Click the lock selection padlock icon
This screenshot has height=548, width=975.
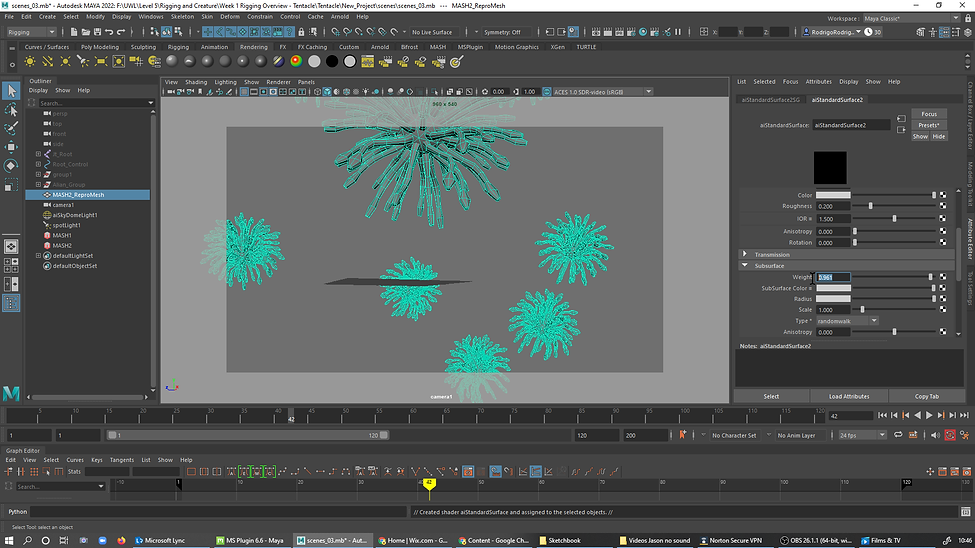click(x=302, y=32)
